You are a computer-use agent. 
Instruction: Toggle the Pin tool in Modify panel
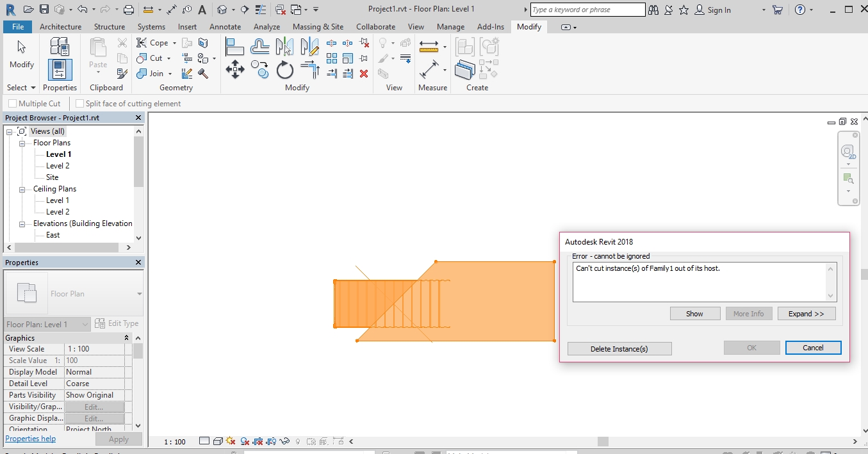[x=363, y=58]
